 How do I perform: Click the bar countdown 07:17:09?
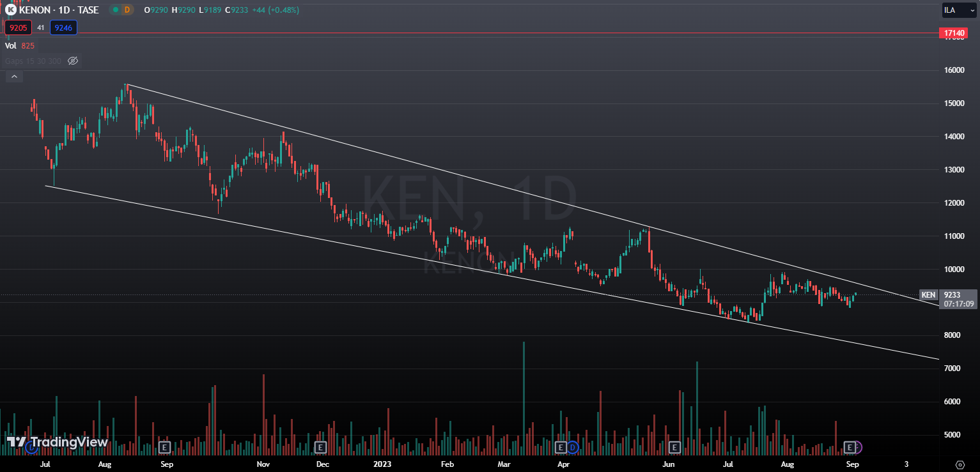coord(958,304)
